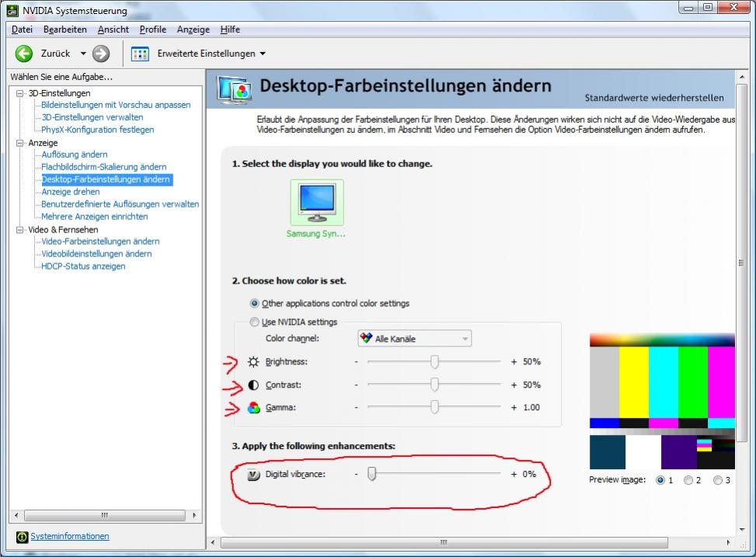The image size is (756, 557).
Task: Click right arrow of the task pane scrollbar
Action: [194, 516]
